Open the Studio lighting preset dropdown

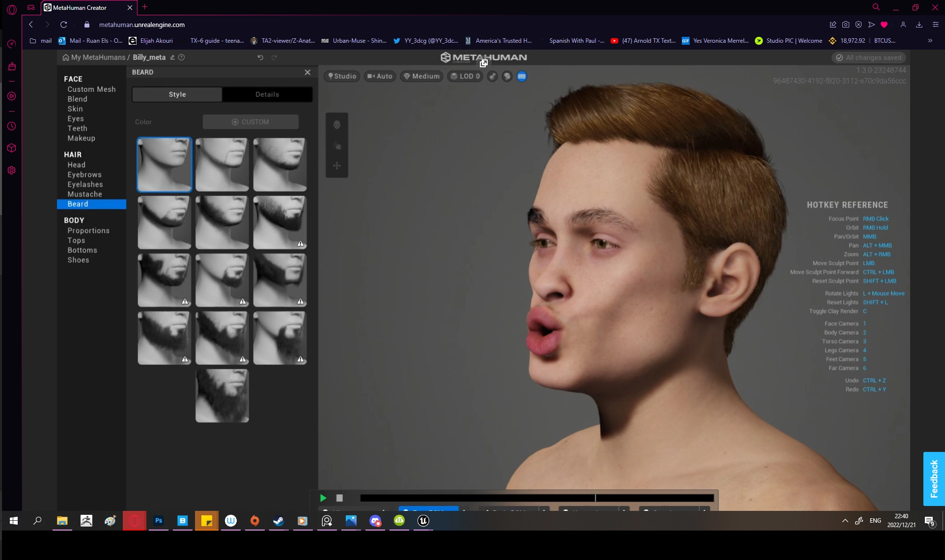[x=342, y=76]
